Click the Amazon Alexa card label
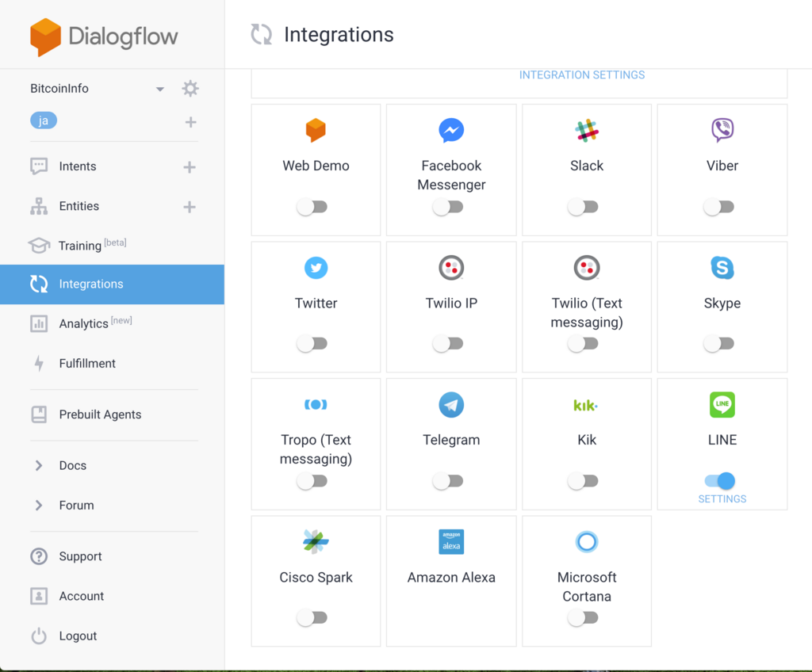 point(451,578)
